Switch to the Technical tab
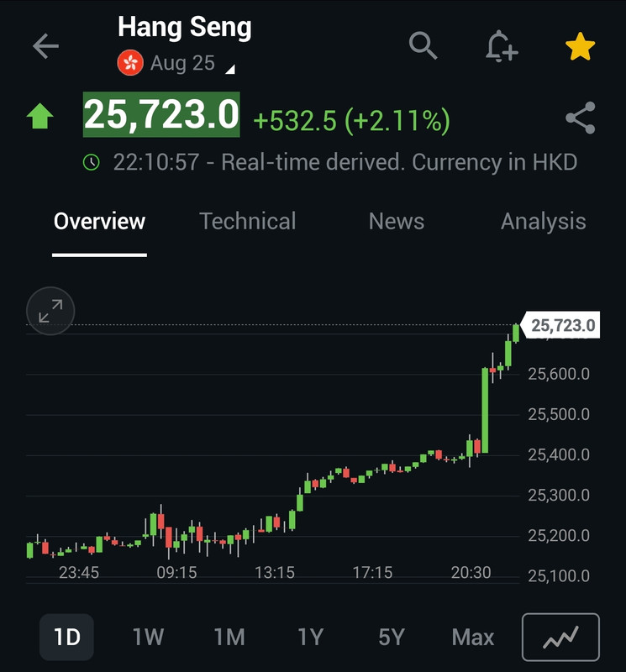 click(x=248, y=222)
